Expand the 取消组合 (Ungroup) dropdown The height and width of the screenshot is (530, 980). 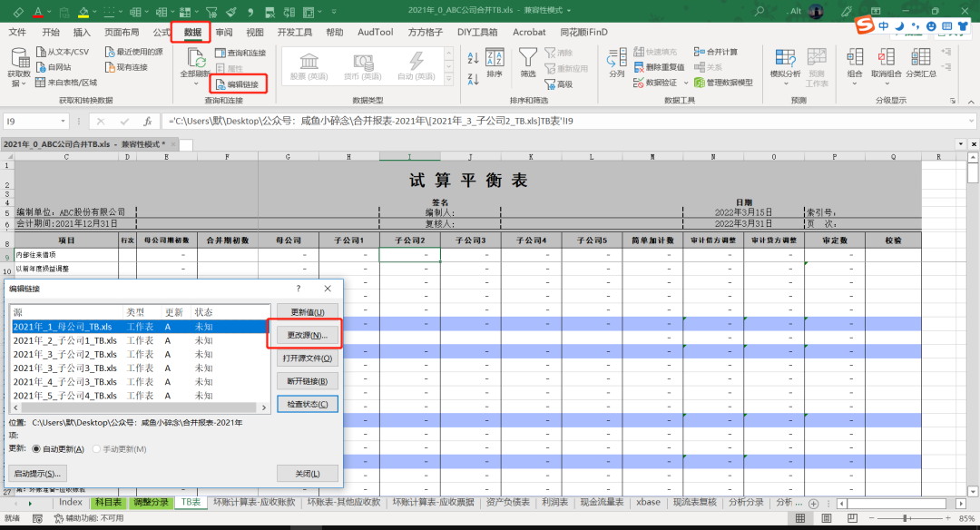tap(887, 83)
